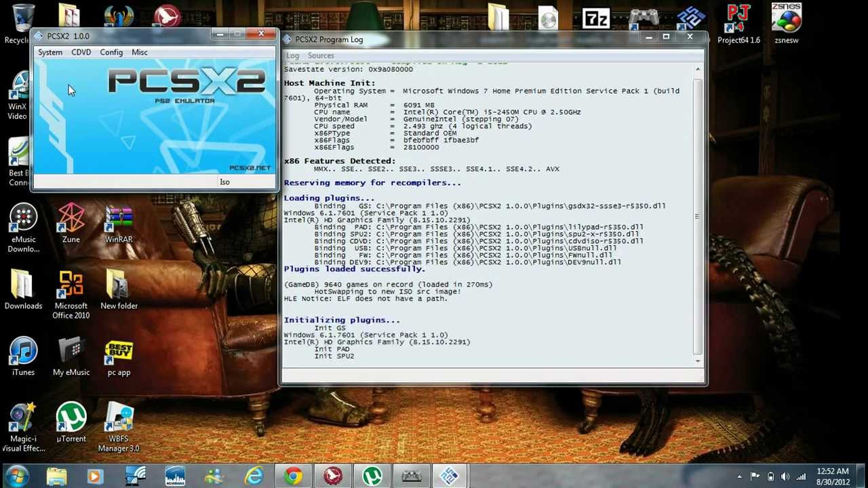Open Windows Media Player from taskbar

pyautogui.click(x=95, y=476)
